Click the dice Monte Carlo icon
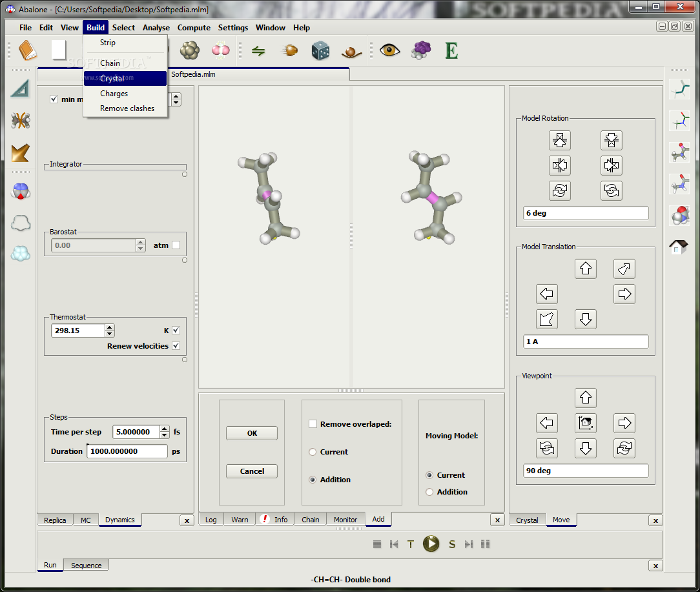Viewport: 700px width, 592px height. 320,50
